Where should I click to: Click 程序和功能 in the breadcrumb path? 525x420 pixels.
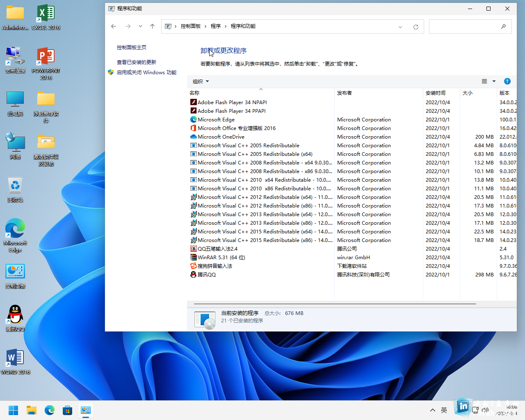click(243, 26)
